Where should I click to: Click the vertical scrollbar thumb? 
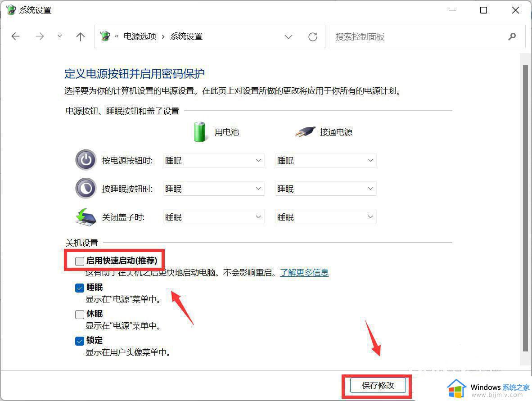pos(525,208)
